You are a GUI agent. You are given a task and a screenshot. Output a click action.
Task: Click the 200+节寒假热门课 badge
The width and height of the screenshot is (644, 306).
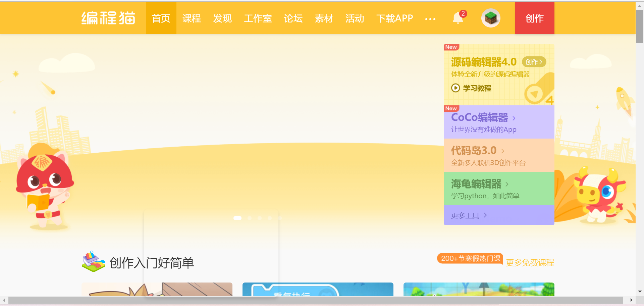(x=470, y=258)
